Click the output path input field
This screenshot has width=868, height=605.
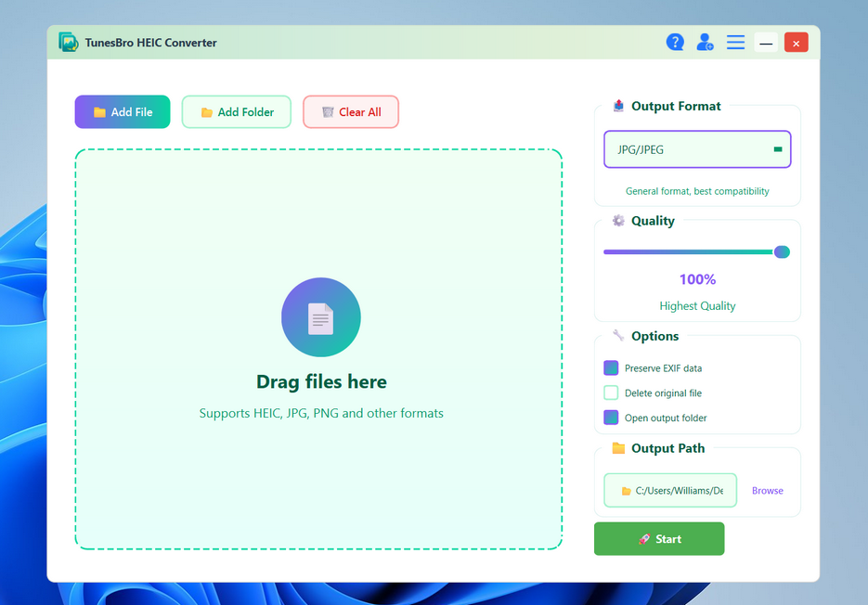(x=670, y=491)
